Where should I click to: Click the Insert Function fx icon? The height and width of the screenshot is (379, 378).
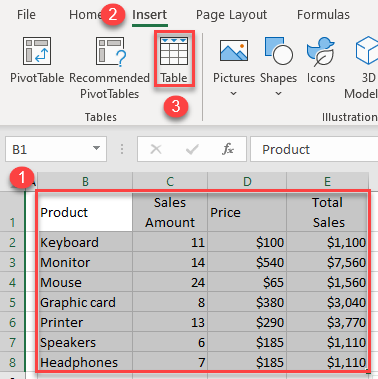(228, 149)
